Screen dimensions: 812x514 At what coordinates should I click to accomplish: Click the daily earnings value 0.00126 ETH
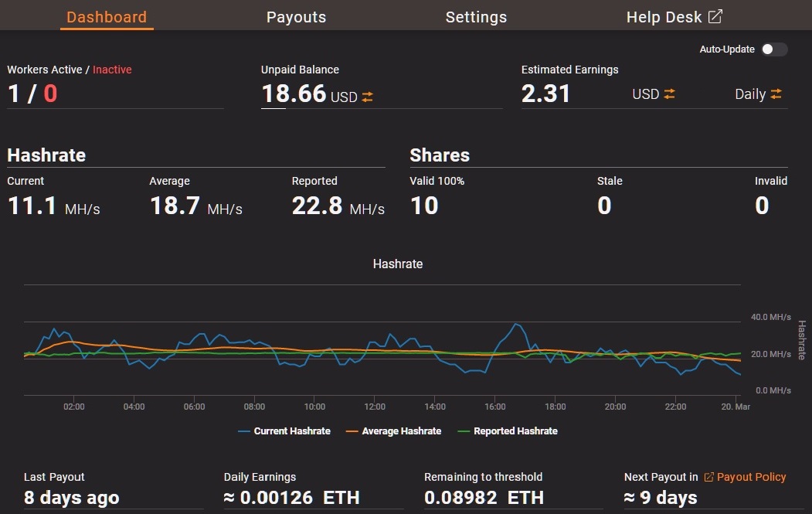pos(291,498)
